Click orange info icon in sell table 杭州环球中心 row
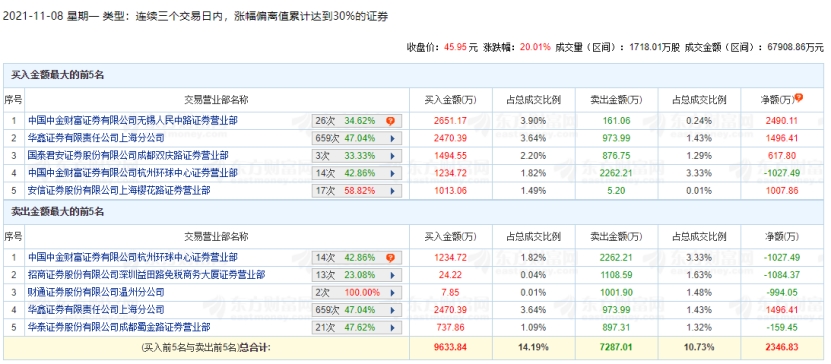Screen dimensions: 831x364 click(x=390, y=258)
